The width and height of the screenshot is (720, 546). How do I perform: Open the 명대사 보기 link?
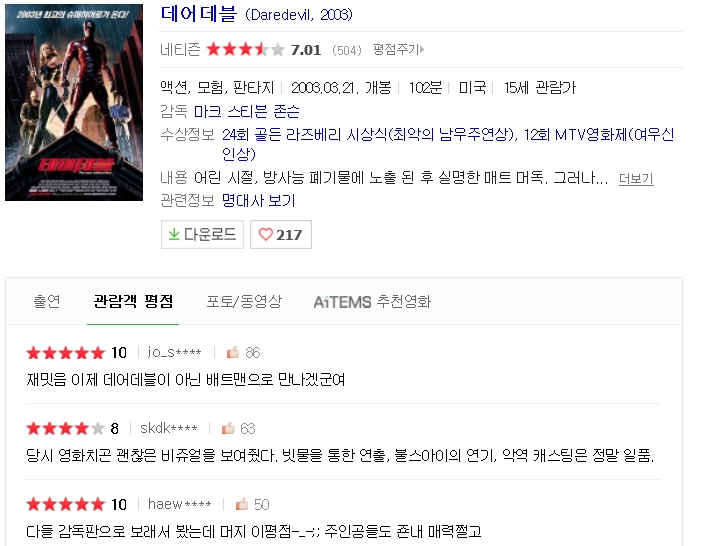pyautogui.click(x=258, y=200)
